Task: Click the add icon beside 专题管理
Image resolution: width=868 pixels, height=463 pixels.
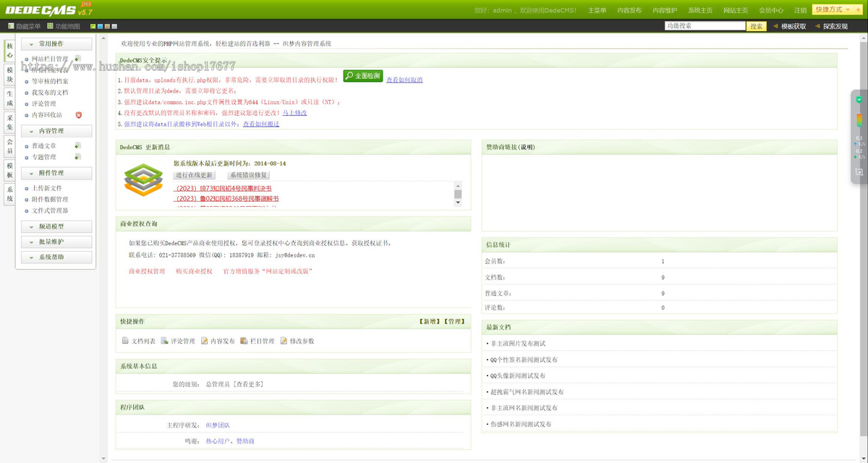Action: point(77,156)
